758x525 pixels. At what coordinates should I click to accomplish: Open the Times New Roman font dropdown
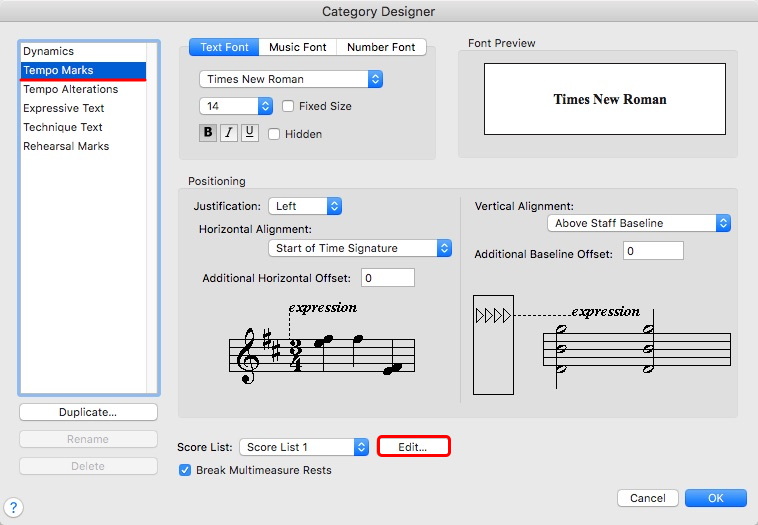[x=291, y=79]
